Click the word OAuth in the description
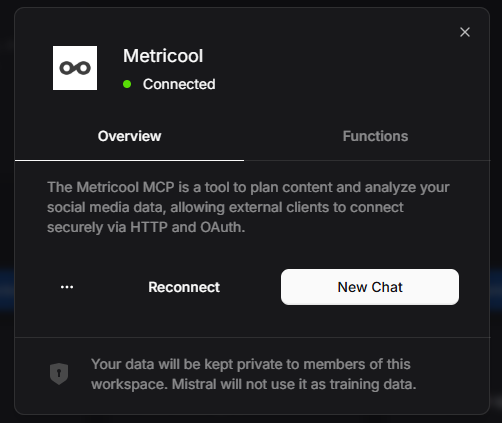Image resolution: width=502 pixels, height=423 pixels. (x=222, y=227)
